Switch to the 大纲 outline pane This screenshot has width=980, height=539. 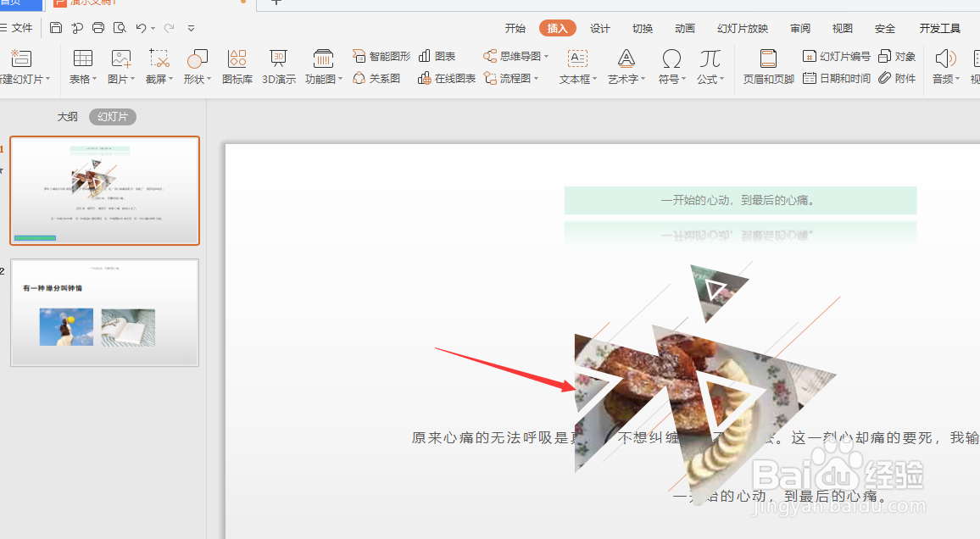(67, 116)
